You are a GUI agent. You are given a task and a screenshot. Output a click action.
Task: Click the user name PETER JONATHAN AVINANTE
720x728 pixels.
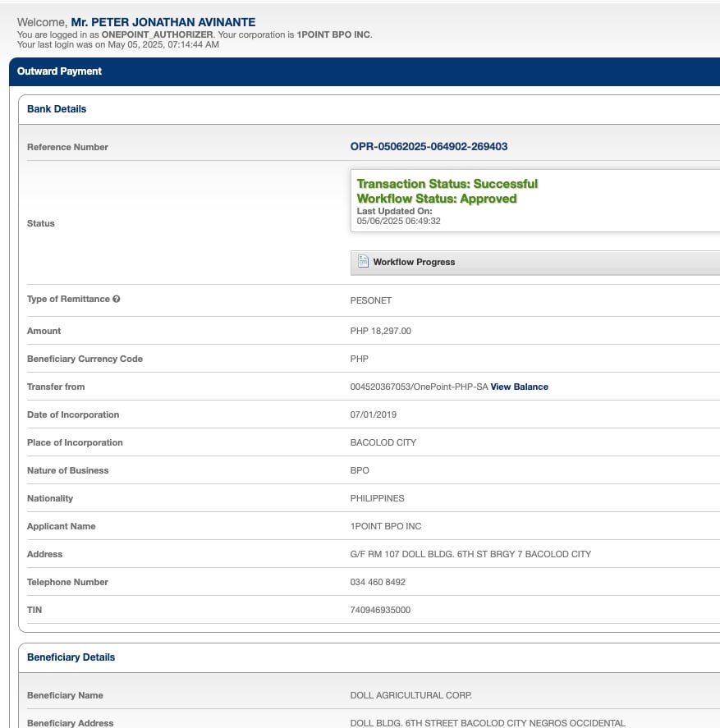[x=163, y=22]
